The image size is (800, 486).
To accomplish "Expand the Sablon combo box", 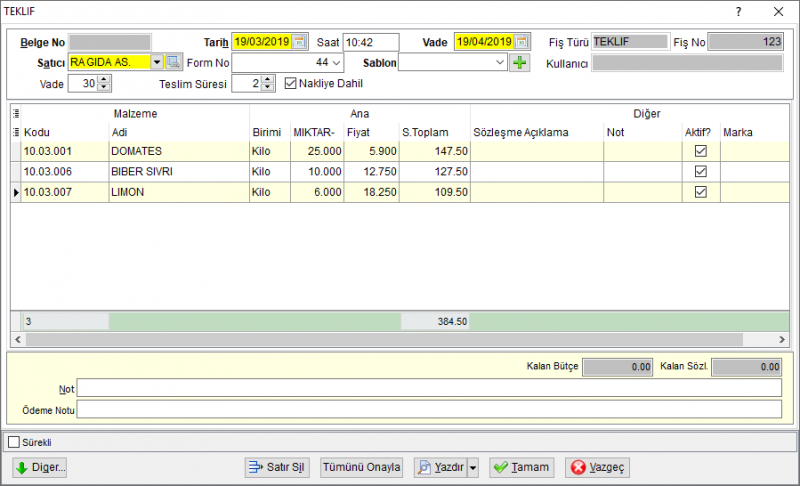I will [499, 63].
